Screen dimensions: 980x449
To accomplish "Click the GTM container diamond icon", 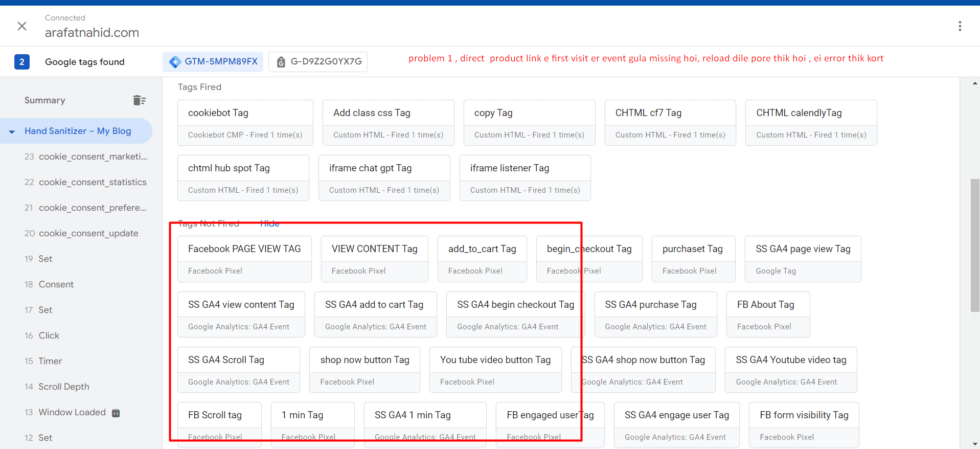I will [x=175, y=62].
